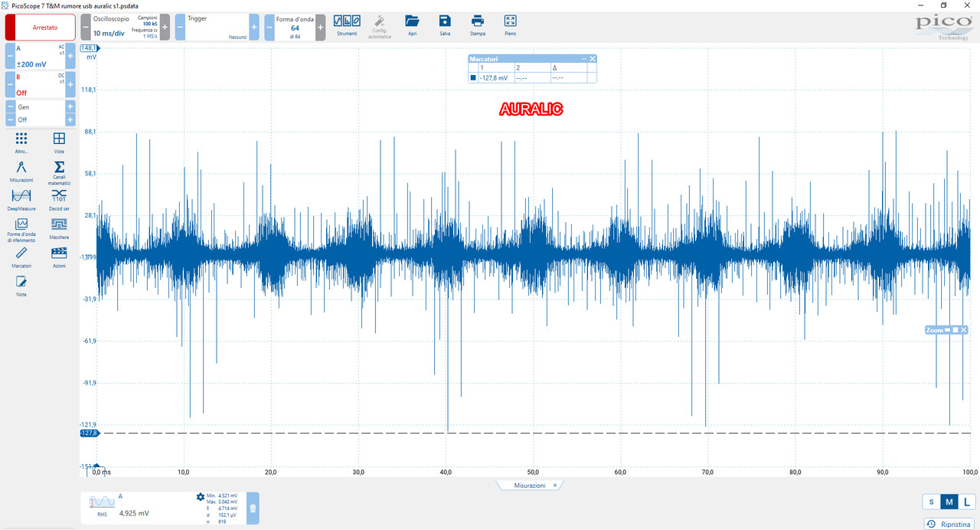980x530 pixels.
Task: Open Forma d'onda 64 di 64 buffer navigator
Action: pyautogui.click(x=295, y=27)
